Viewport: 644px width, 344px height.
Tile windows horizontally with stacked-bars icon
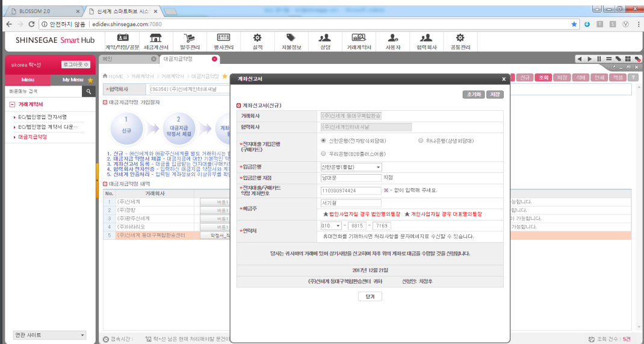coord(608,59)
